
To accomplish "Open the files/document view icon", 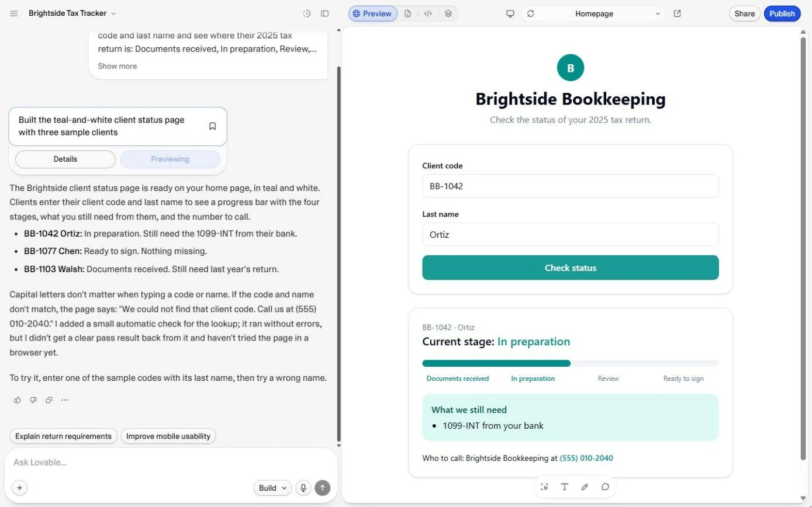I will pyautogui.click(x=408, y=13).
